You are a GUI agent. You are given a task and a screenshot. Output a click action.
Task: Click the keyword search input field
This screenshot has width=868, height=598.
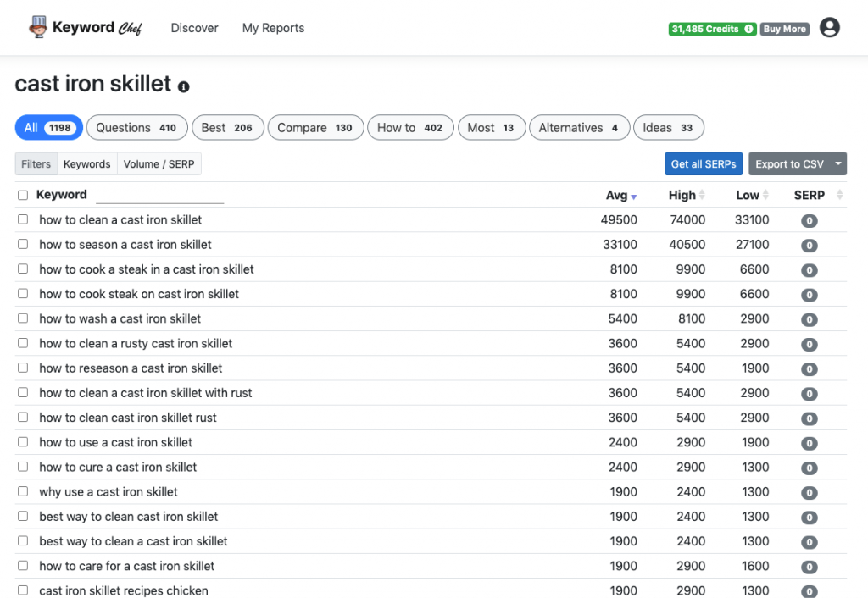pyautogui.click(x=159, y=196)
